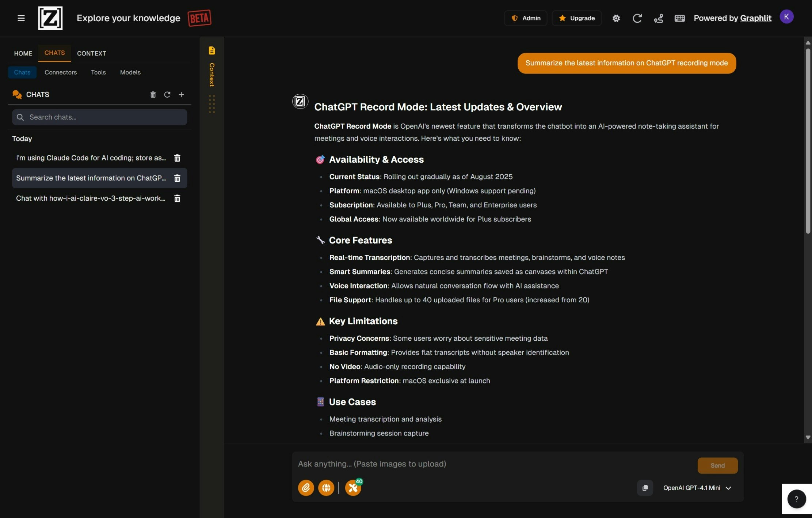This screenshot has height=518, width=812.
Task: Open the Graphlit link
Action: (x=755, y=18)
